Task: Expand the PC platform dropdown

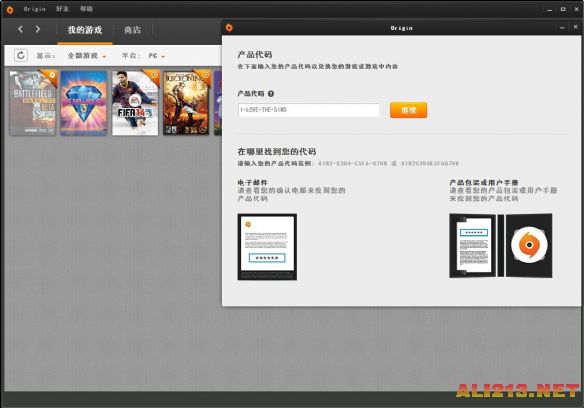Action: (x=156, y=56)
